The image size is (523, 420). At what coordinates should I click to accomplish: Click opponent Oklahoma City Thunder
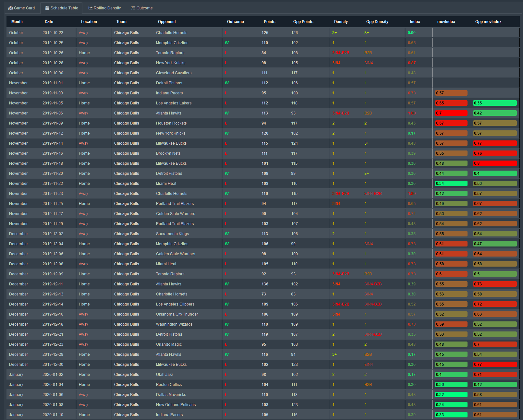[x=177, y=314]
